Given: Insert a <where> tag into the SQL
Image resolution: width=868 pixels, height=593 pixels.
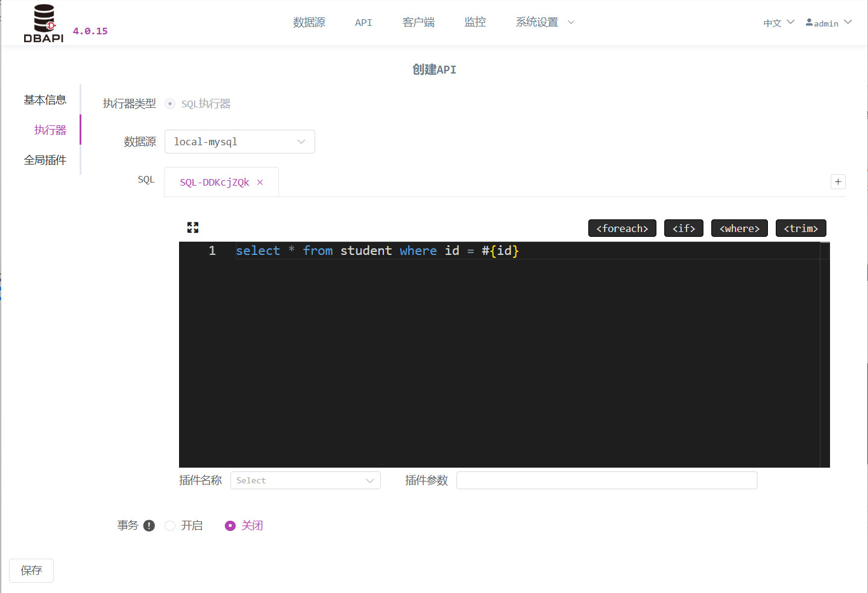Looking at the screenshot, I should [739, 228].
